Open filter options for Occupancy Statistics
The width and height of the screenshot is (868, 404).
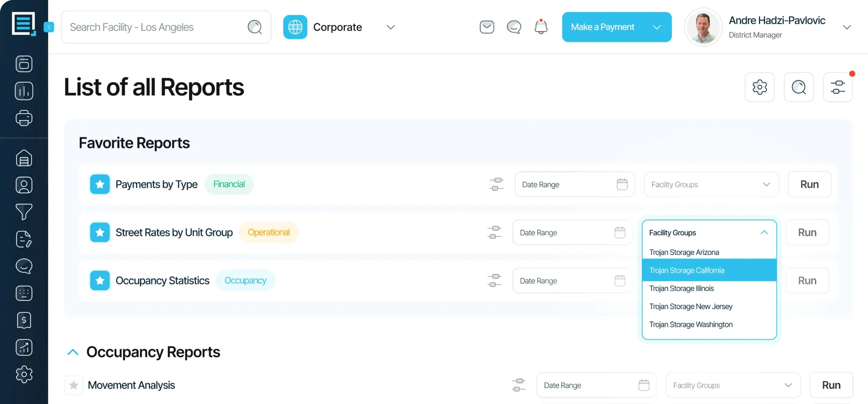pos(494,281)
